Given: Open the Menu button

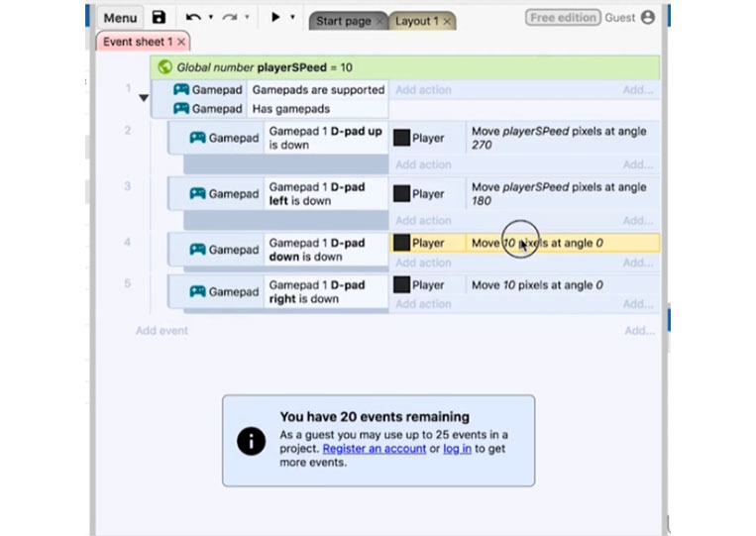Looking at the screenshot, I should (x=120, y=18).
